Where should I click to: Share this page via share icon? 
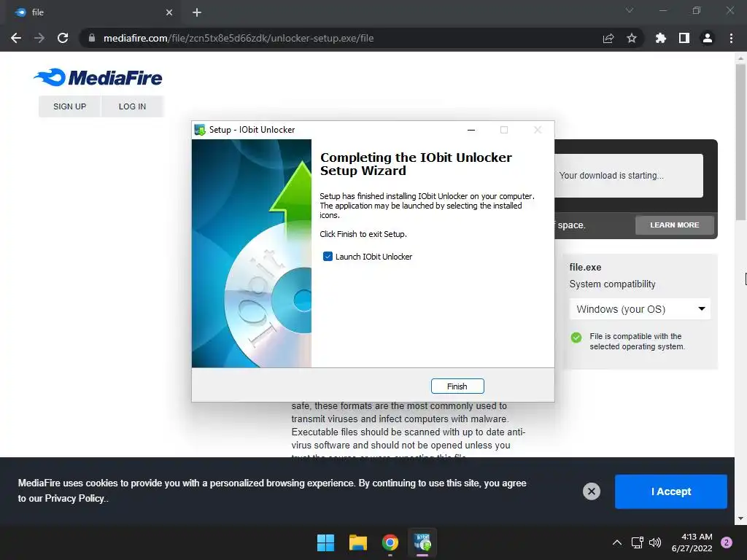point(608,38)
